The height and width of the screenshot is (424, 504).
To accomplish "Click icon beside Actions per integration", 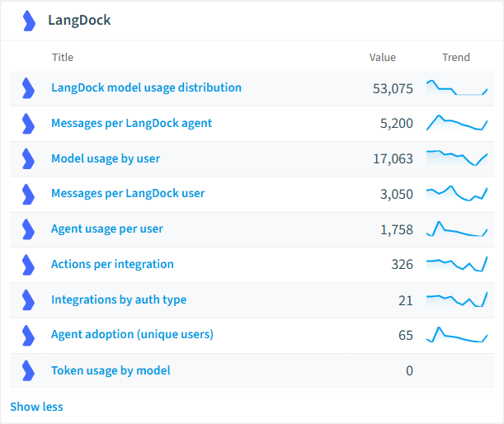I will coord(28,265).
